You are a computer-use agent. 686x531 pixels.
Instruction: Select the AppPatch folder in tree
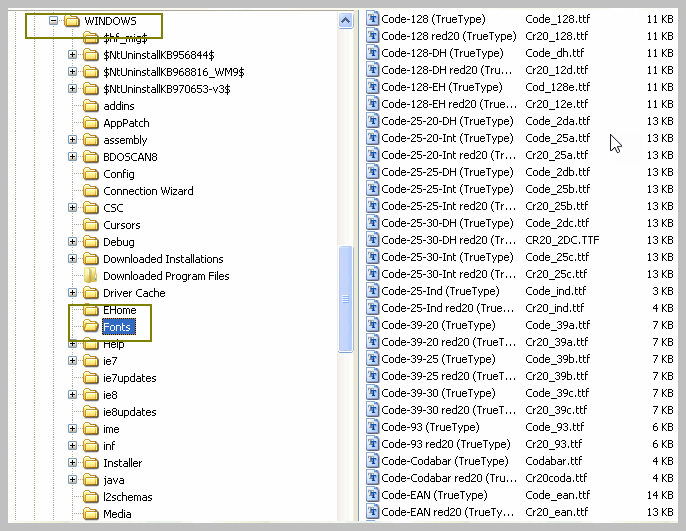(x=126, y=123)
